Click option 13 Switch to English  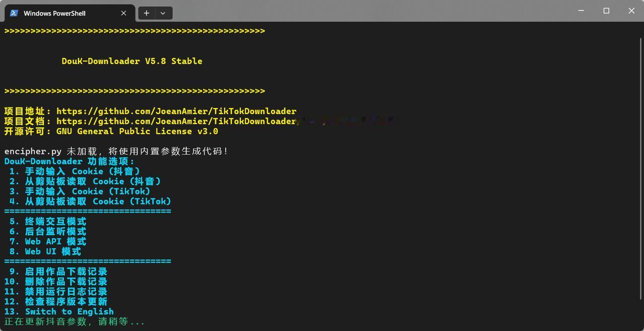(x=59, y=311)
